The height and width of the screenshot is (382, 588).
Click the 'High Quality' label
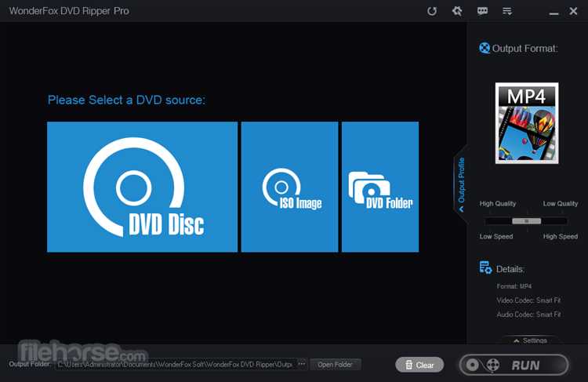point(498,203)
